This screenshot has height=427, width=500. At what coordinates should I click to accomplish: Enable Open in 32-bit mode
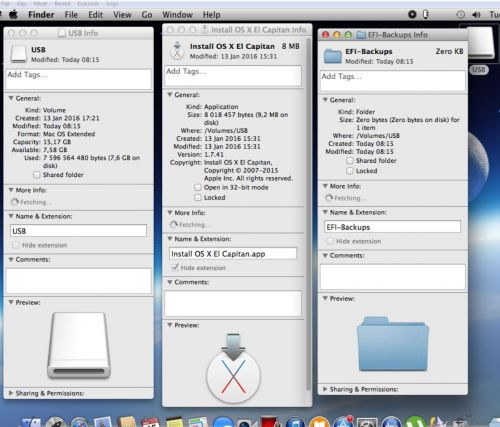pyautogui.click(x=198, y=187)
